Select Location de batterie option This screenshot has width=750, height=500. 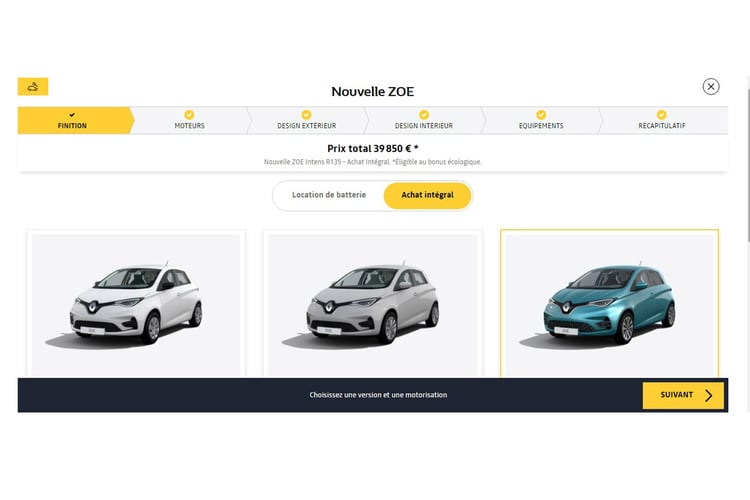coord(329,195)
